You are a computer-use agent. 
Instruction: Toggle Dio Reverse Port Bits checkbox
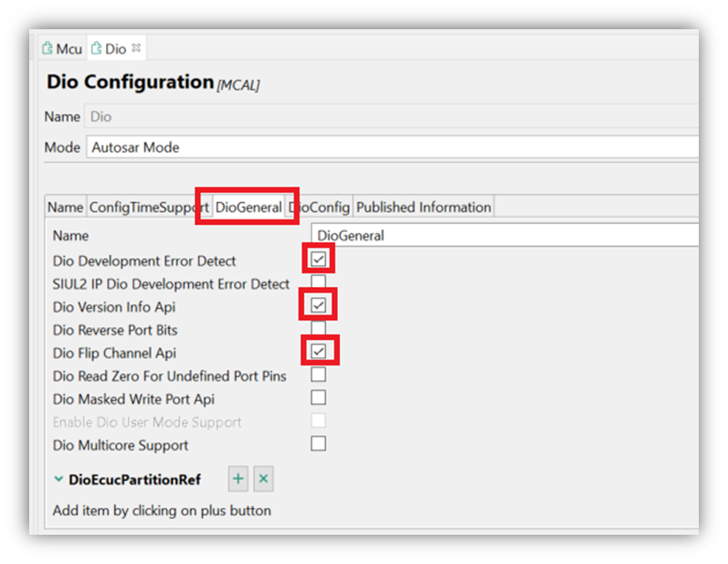(x=318, y=327)
